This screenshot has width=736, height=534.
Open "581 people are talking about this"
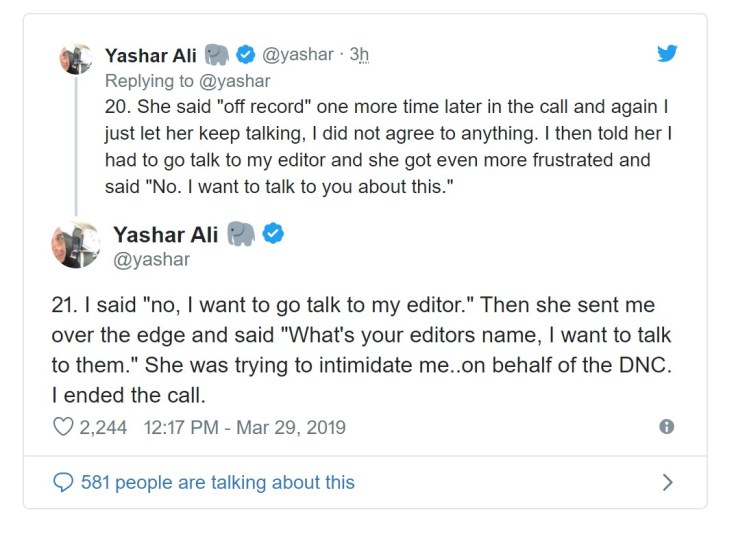216,482
